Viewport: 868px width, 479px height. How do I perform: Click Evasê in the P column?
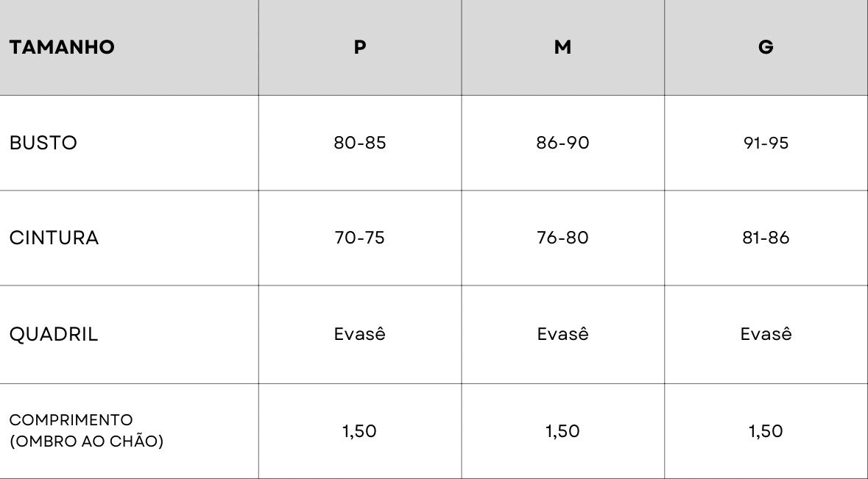360,333
